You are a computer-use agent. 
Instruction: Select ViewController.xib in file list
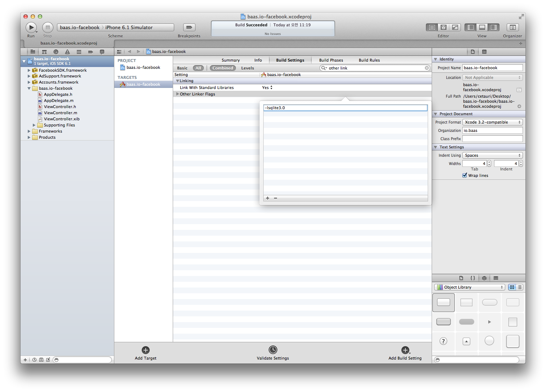click(x=62, y=119)
